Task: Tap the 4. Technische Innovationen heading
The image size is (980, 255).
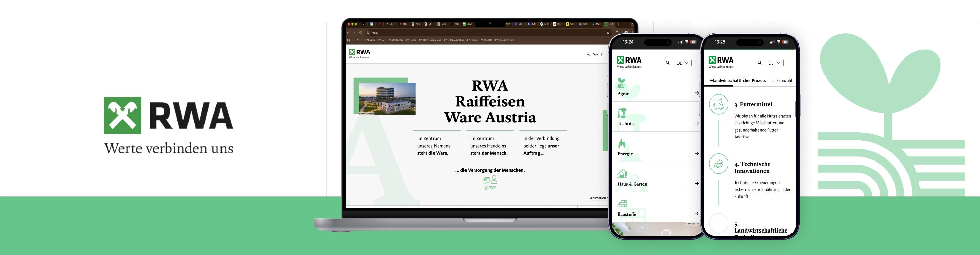Action: [752, 167]
